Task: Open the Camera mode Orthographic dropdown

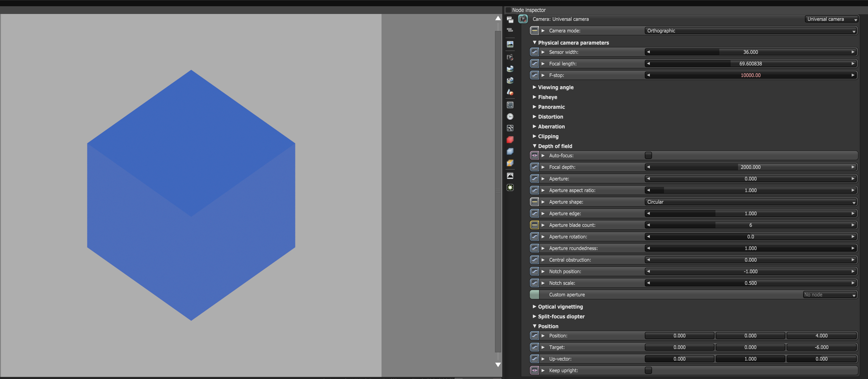Action: coord(751,31)
